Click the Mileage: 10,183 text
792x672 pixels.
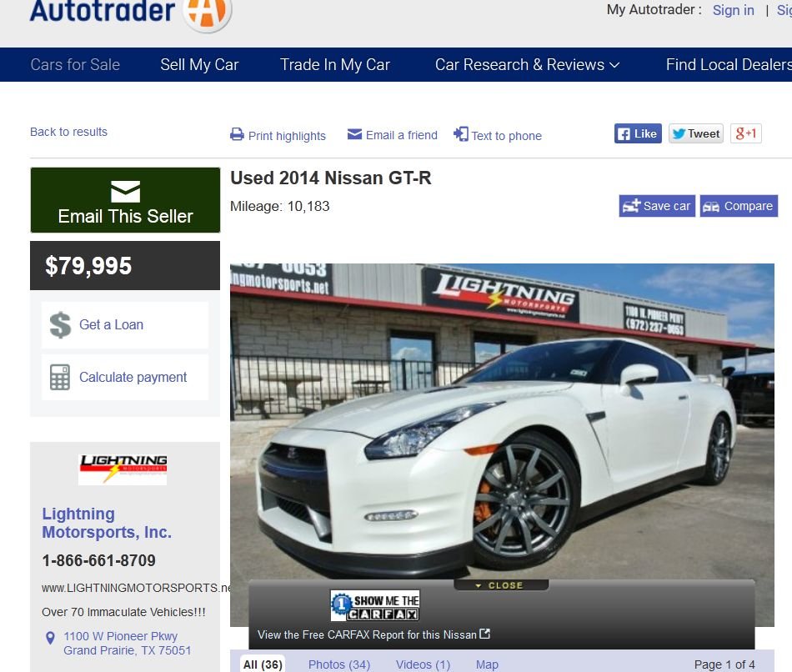pos(280,206)
